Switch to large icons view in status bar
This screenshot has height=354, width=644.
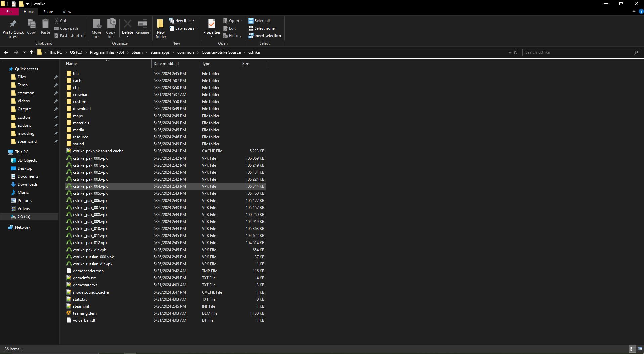point(640,349)
